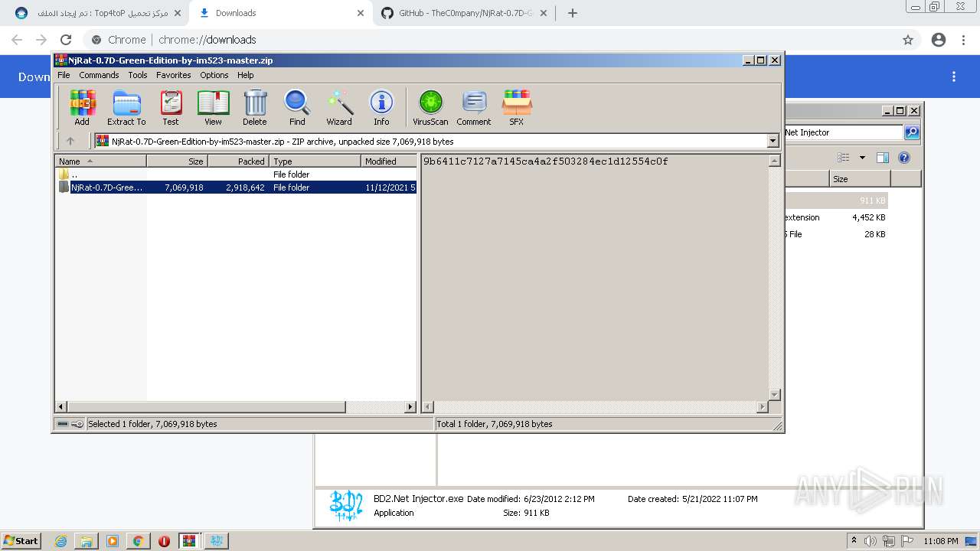This screenshot has width=980, height=551.
Task: Open the Tools menu
Action: (x=138, y=75)
